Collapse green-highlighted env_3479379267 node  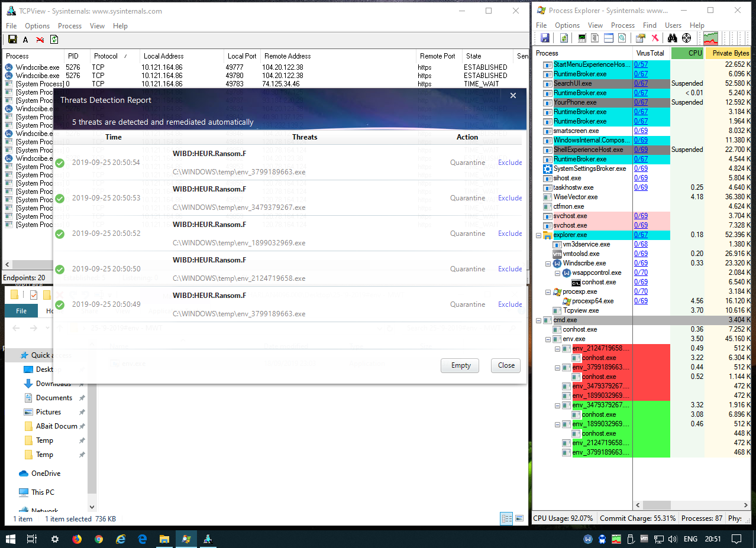coord(558,405)
